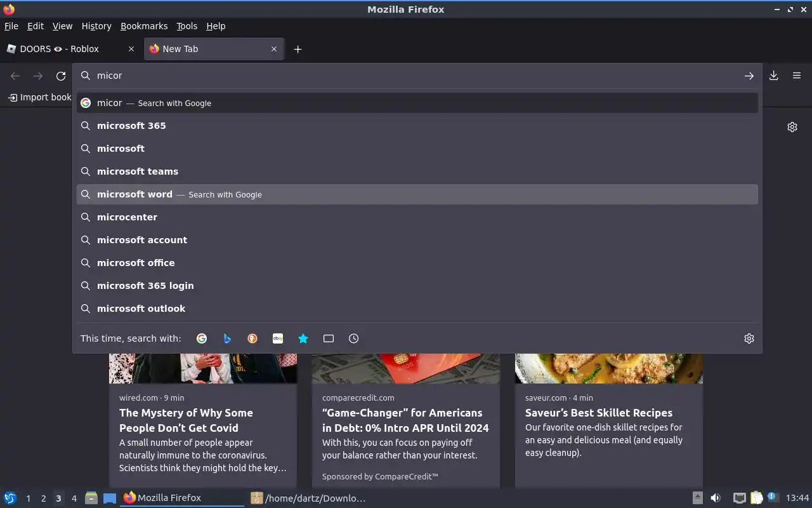The height and width of the screenshot is (508, 812).
Task: Select the 'microsoft office' suggestion
Action: coord(417,263)
